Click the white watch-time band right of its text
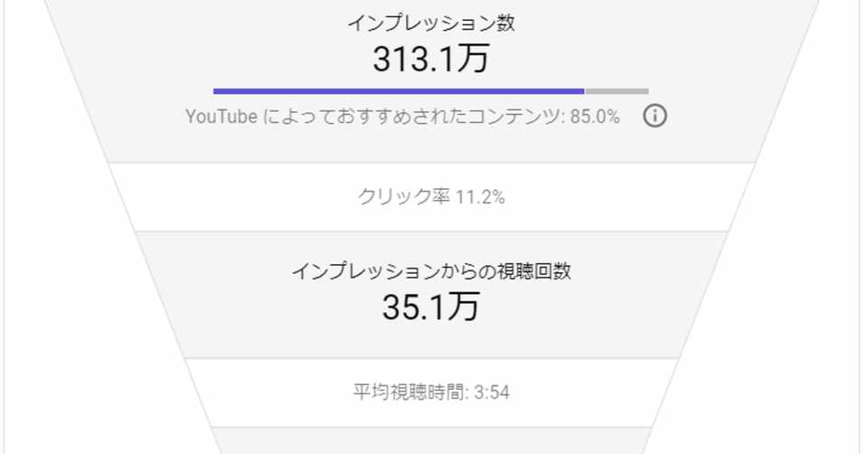868x454 pixels. click(597, 393)
